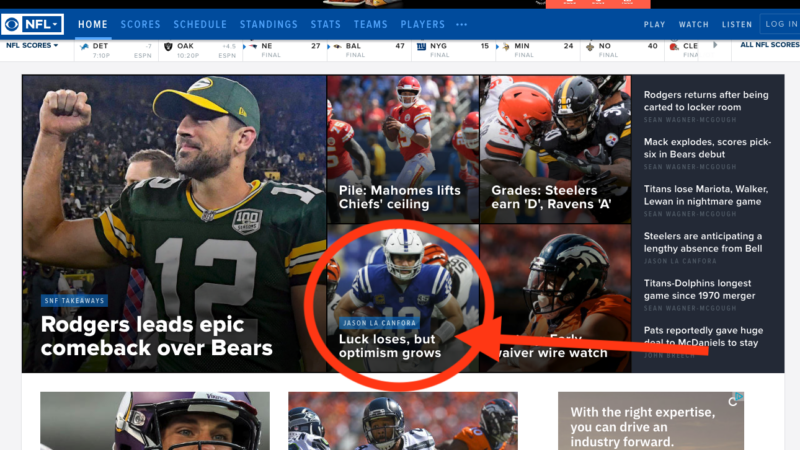Screen dimensions: 800x450
Task: Open the Rodgers leads epic comeback story
Action: pyautogui.click(x=156, y=335)
